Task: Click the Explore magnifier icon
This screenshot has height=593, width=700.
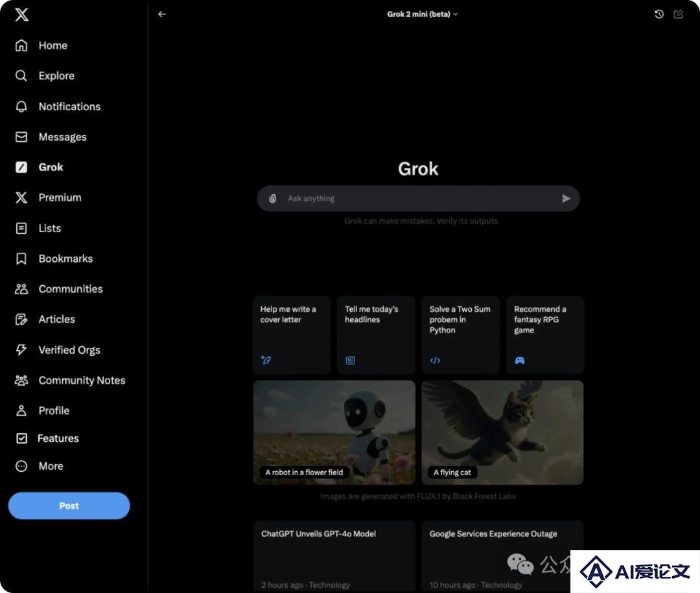Action: [21, 76]
